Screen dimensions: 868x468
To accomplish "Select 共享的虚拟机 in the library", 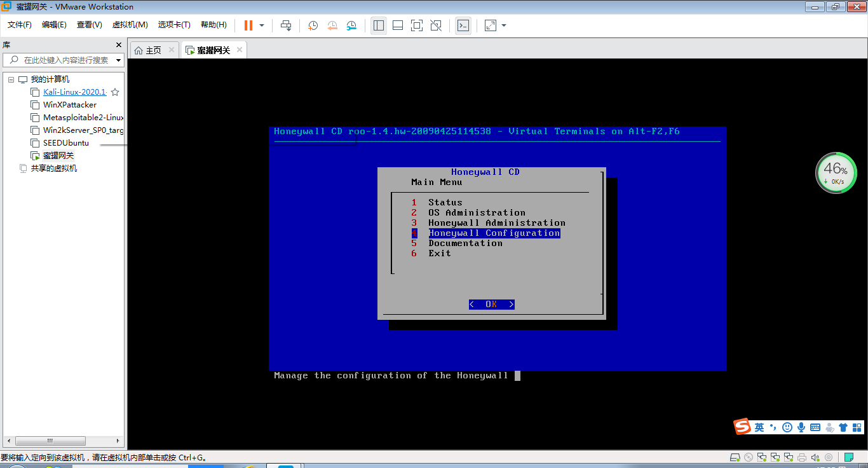I will [x=54, y=169].
